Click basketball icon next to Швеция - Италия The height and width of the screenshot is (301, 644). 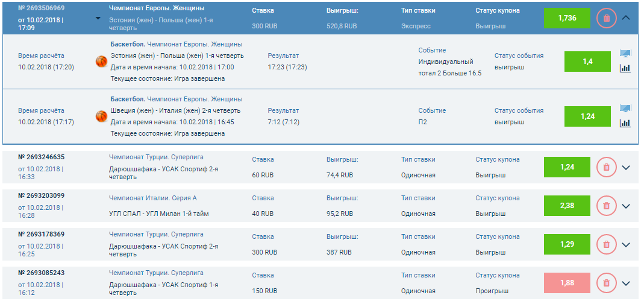101,116
